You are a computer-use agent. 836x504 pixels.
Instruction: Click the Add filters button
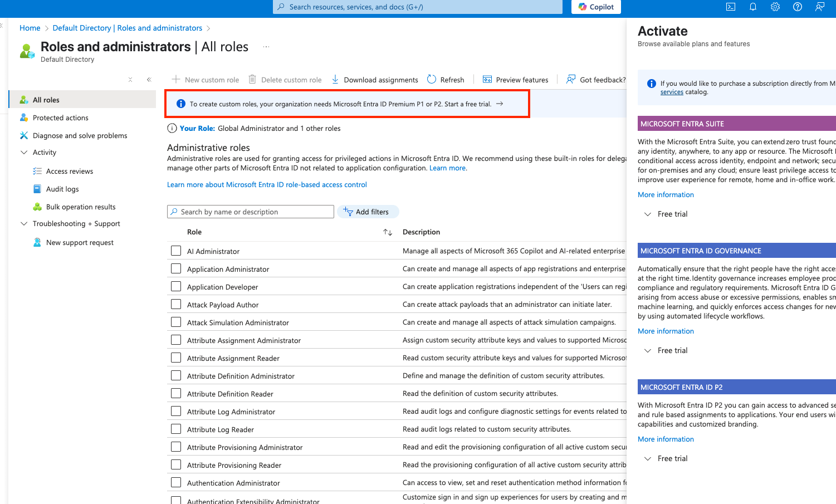coord(368,212)
